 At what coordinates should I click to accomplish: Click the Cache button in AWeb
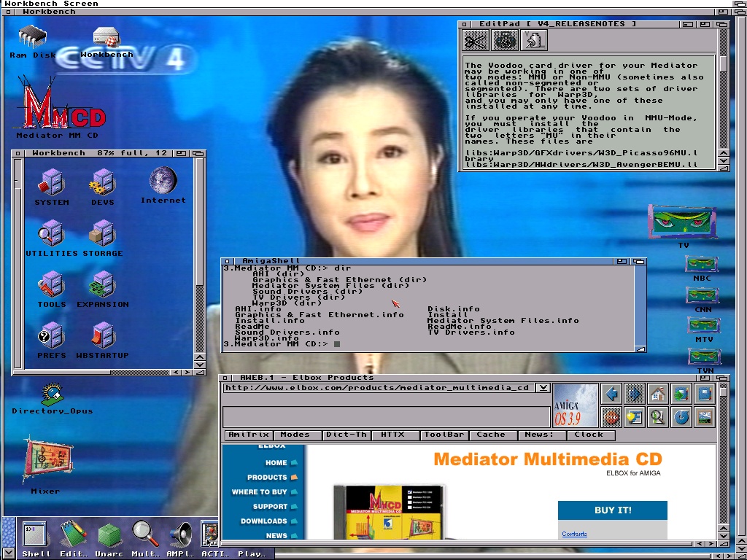pyautogui.click(x=491, y=435)
